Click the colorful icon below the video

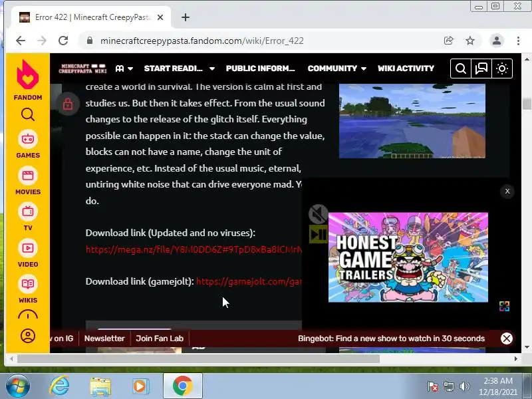pyautogui.click(x=504, y=306)
